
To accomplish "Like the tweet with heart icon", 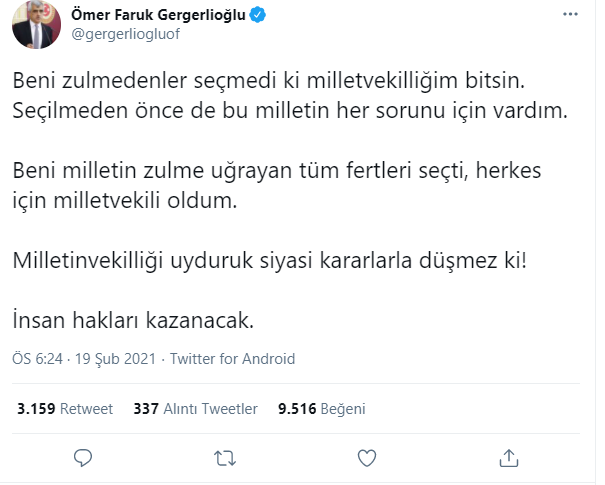I will [x=367, y=458].
